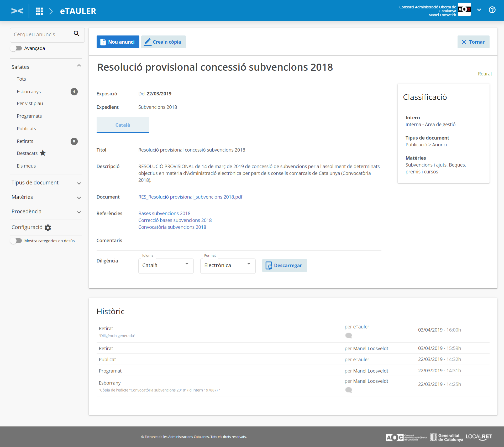504x447 pixels.
Task: Click the Descarregar diligència button
Action: 284,266
